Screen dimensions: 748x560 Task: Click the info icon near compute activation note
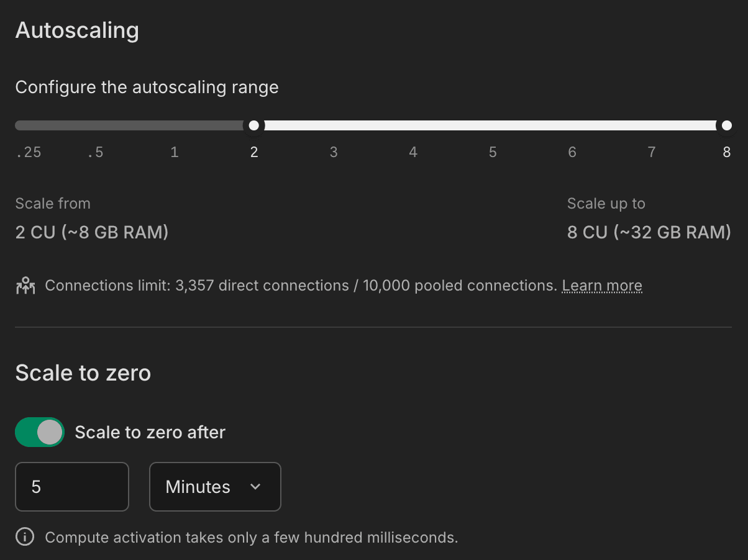(x=24, y=536)
